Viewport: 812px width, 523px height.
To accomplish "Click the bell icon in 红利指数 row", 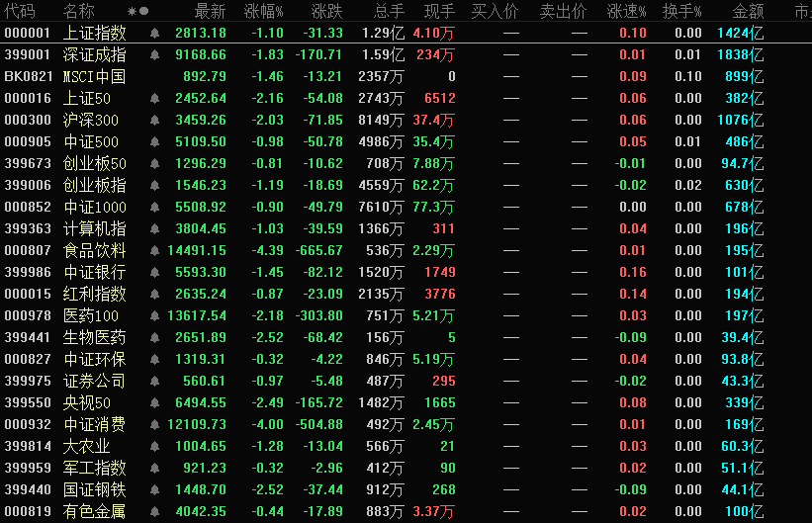I will pos(154,294).
